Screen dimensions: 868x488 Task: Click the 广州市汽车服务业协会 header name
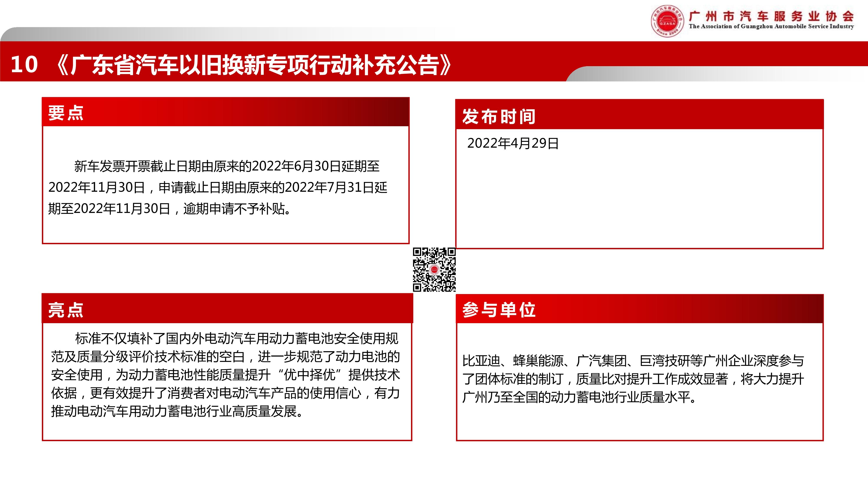pos(771,16)
